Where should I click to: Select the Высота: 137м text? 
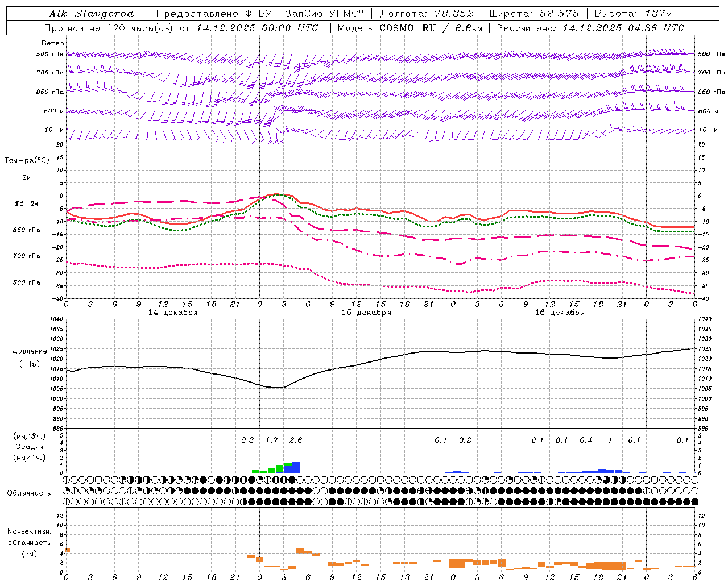(633, 14)
